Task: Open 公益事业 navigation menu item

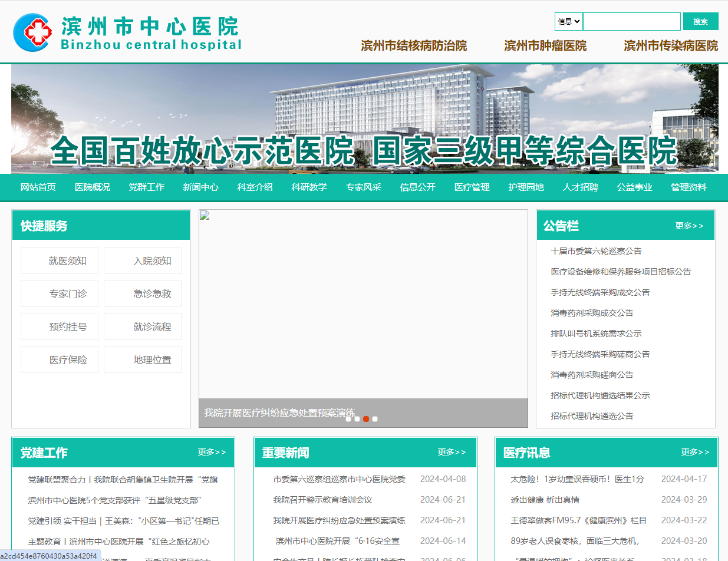Action: [x=635, y=187]
